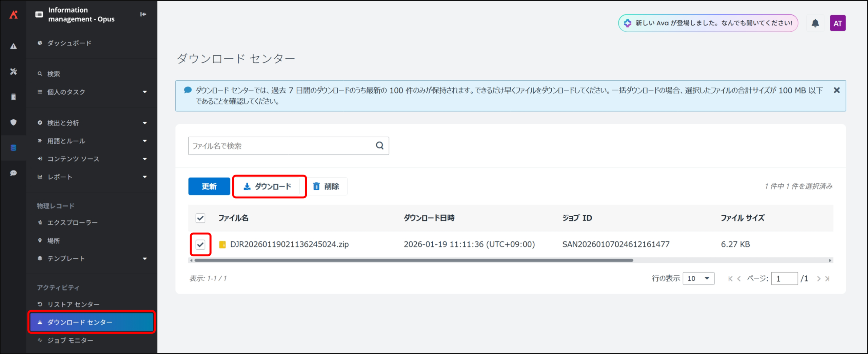The width and height of the screenshot is (868, 354).
Task: Click the ファイル名で検索 input field
Action: click(281, 146)
